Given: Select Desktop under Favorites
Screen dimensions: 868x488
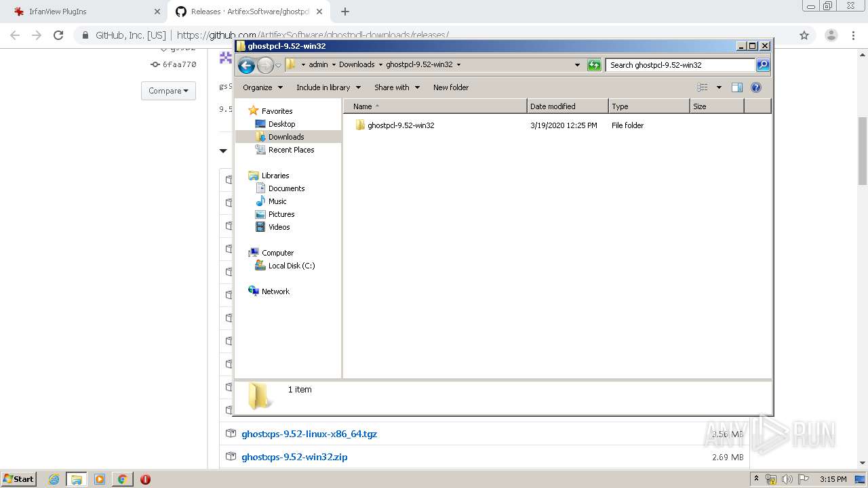Looking at the screenshot, I should (x=281, y=124).
